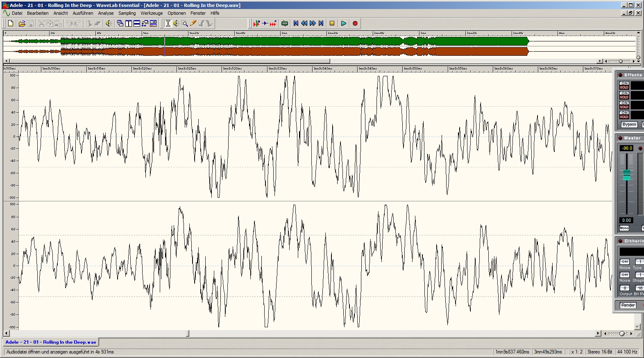Open the Analyse menu
The width and height of the screenshot is (644, 358).
(106, 13)
